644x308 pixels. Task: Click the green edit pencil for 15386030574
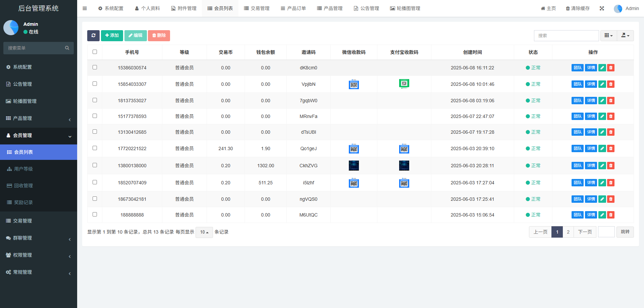[602, 68]
